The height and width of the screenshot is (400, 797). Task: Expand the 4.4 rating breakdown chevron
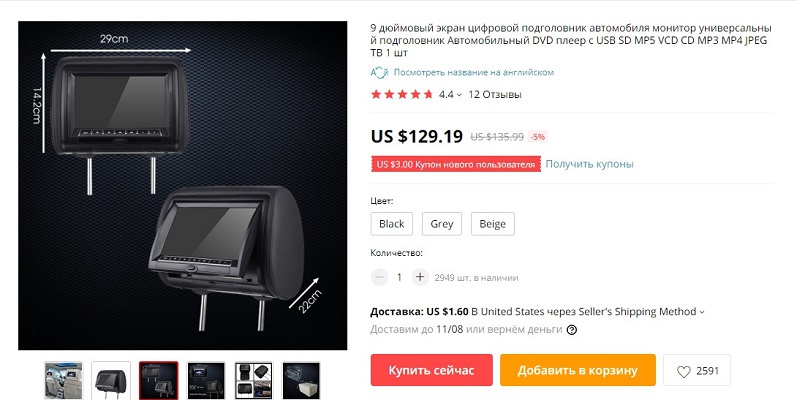coord(459,95)
